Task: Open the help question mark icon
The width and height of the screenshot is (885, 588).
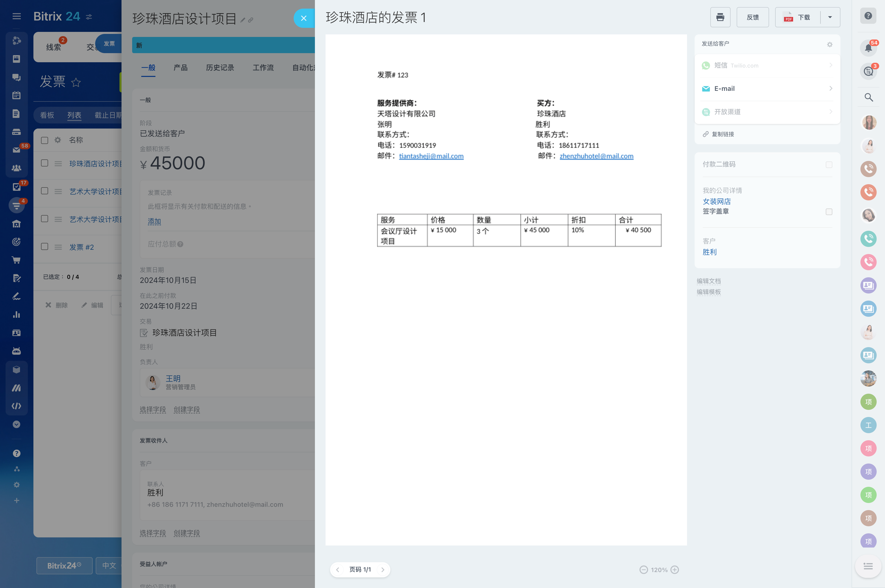Action: pos(868,16)
